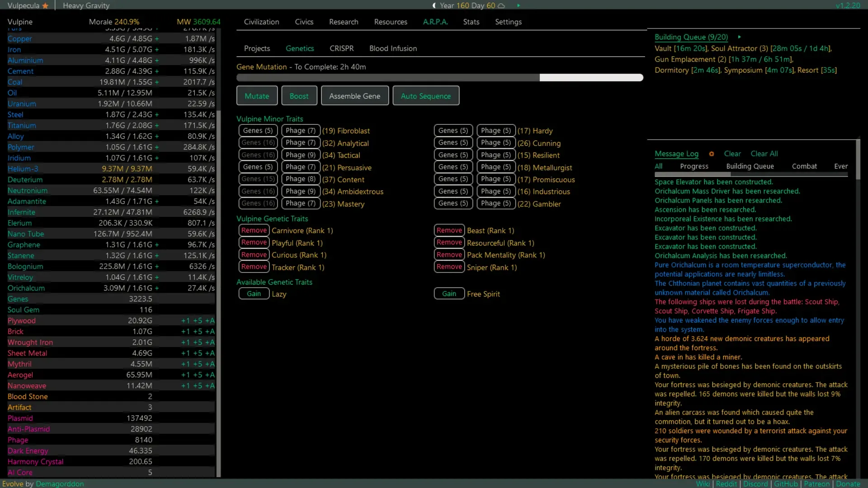Collapse the Message Log heading
This screenshot has height=488, width=868.
click(676, 154)
